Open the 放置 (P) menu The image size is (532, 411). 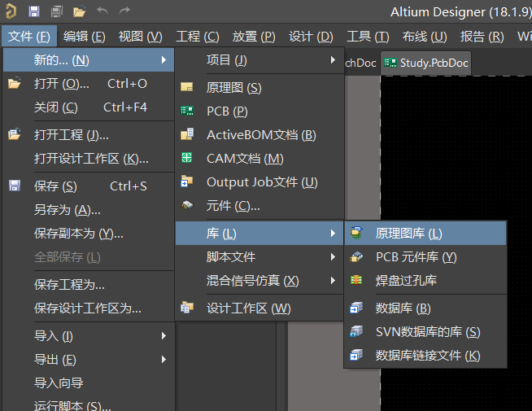pyautogui.click(x=254, y=37)
